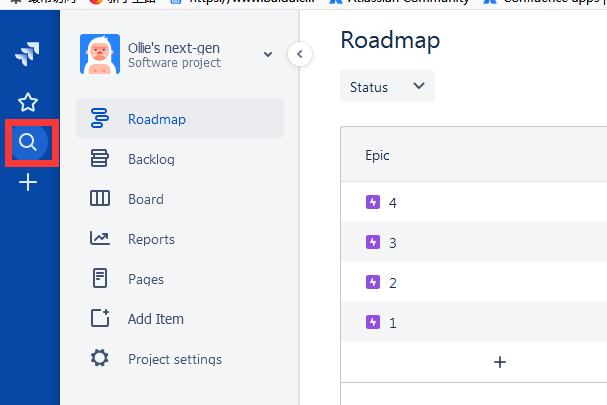Click the Roadmap page heading
The height and width of the screenshot is (405, 607).
click(390, 40)
